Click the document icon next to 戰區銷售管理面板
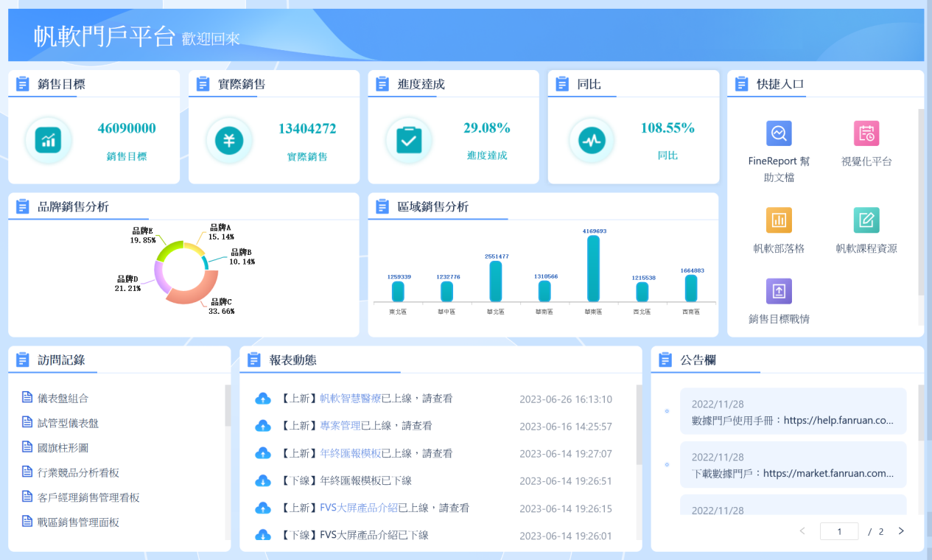This screenshot has height=560, width=932. (27, 522)
